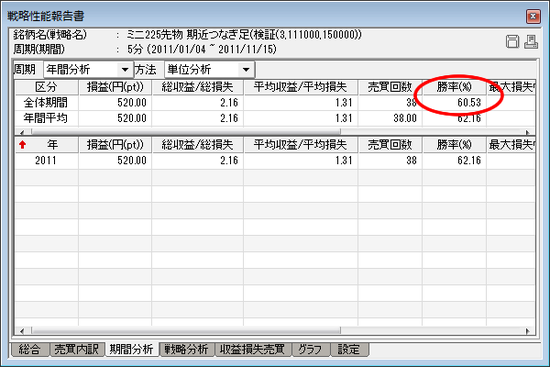Viewport: 550px width, 367px height.
Task: Click the 年 column header
Action: click(47, 145)
